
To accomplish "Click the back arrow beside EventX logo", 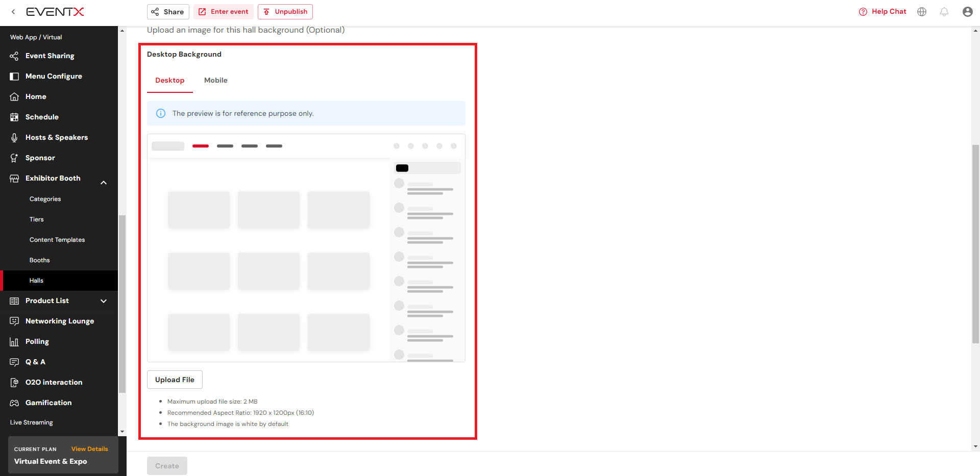I will coord(13,12).
